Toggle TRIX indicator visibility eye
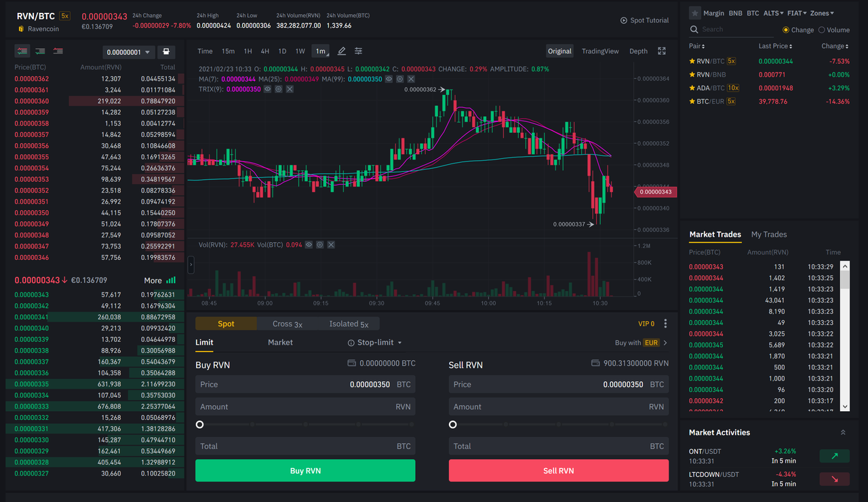868x502 pixels. 268,90
